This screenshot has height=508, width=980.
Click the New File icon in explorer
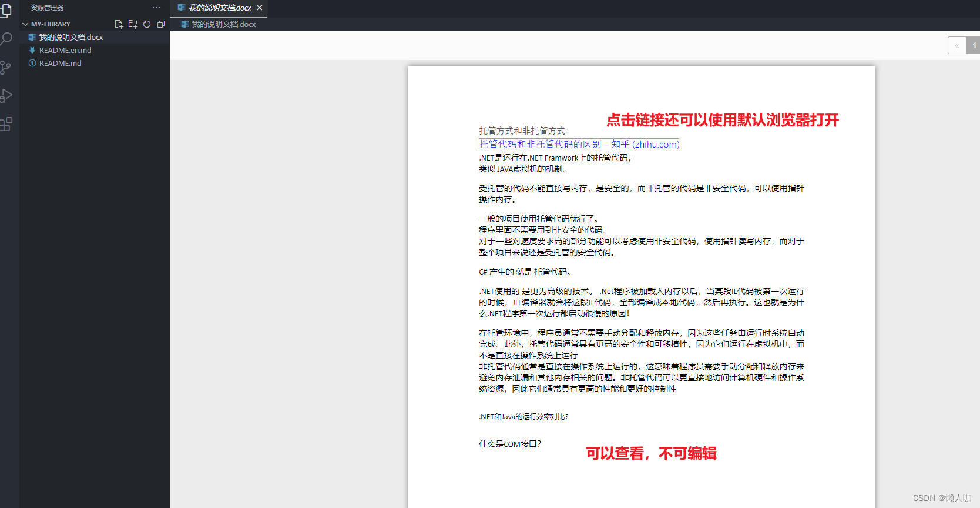[x=119, y=24]
